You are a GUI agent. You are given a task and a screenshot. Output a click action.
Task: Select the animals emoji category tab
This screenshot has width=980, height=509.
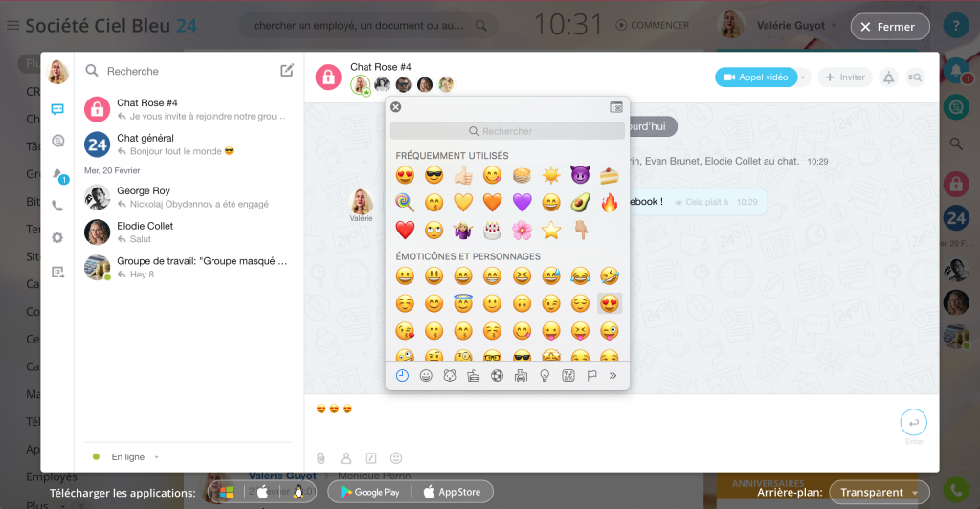click(x=449, y=376)
